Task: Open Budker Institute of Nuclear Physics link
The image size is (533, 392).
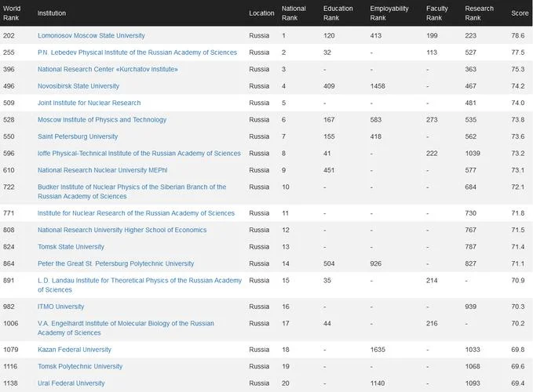Action: click(x=132, y=192)
